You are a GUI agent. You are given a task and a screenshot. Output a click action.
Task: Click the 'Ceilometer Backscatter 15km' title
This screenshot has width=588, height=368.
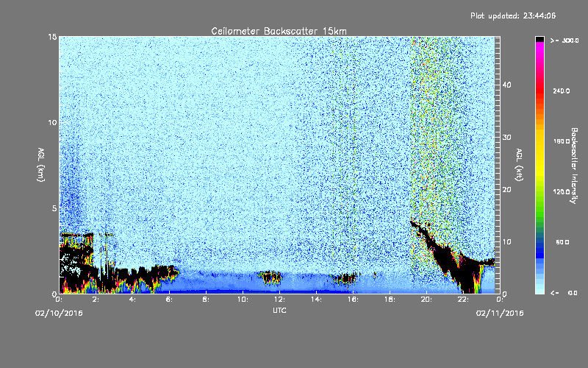click(x=279, y=31)
